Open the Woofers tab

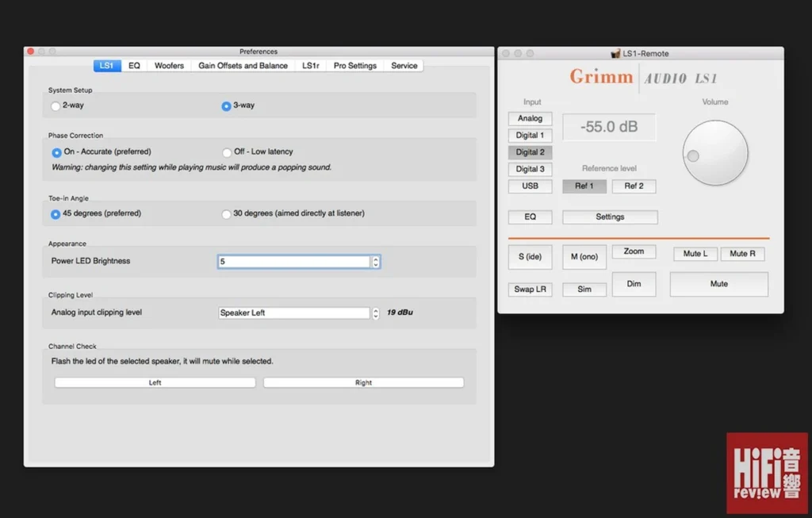[169, 66]
